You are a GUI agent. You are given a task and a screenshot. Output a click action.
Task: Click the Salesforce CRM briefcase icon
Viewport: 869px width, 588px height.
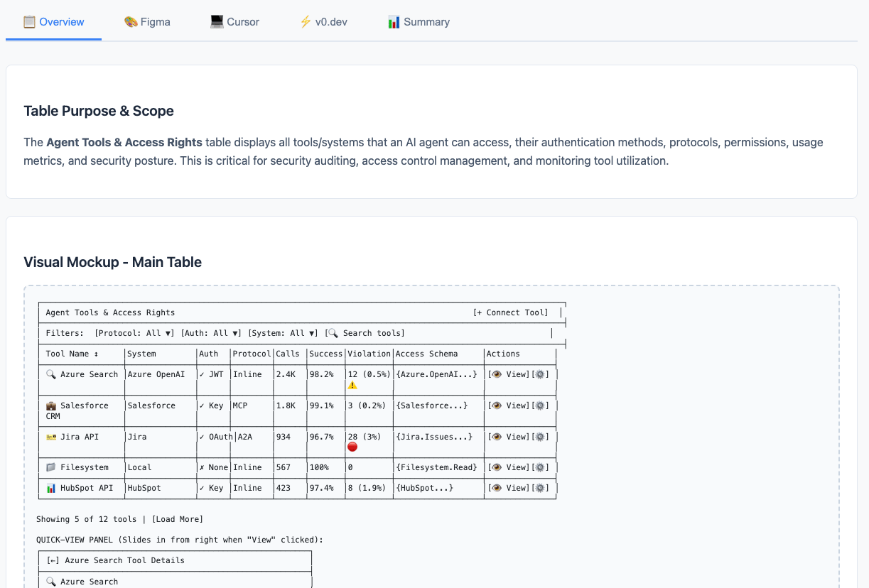click(x=51, y=405)
